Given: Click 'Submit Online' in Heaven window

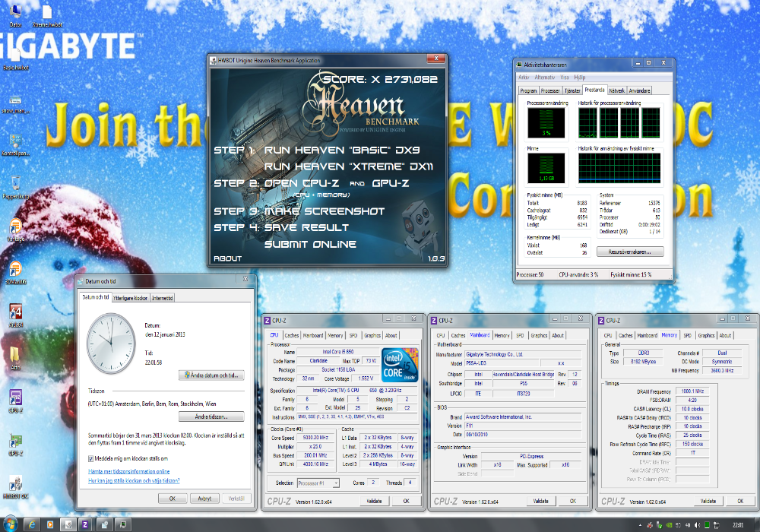Looking at the screenshot, I should point(310,244).
